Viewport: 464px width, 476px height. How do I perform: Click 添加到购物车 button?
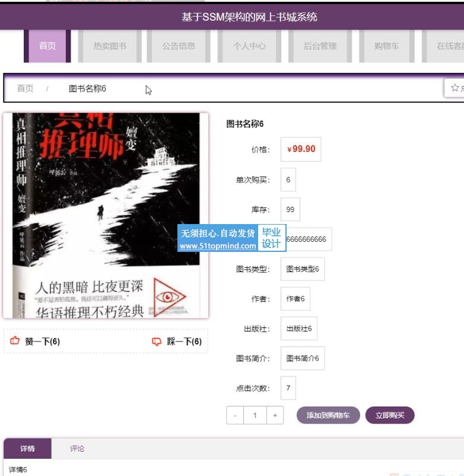tap(328, 415)
